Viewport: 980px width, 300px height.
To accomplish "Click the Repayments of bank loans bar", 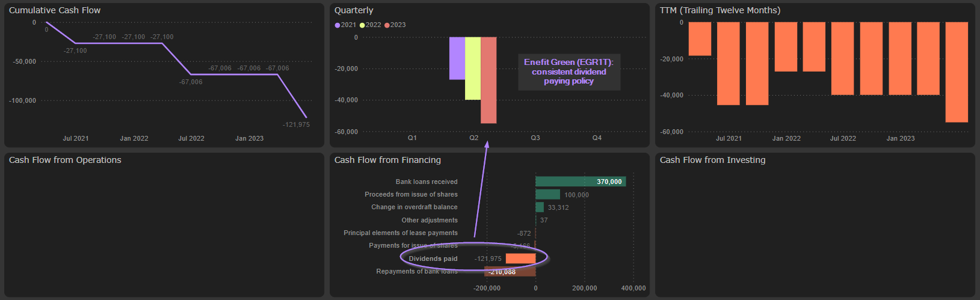I will (510, 272).
